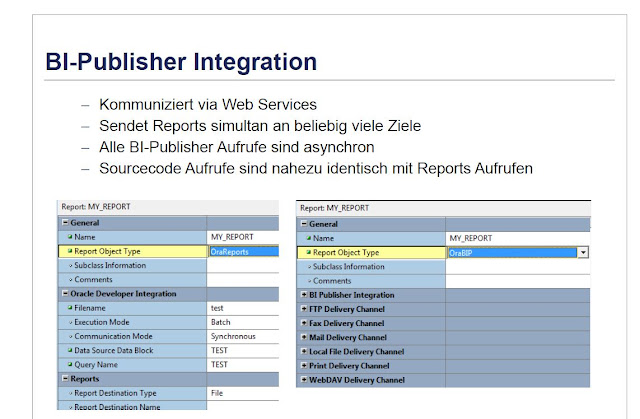
Task: Select the Comments row in right panel
Action: [x=444, y=281]
